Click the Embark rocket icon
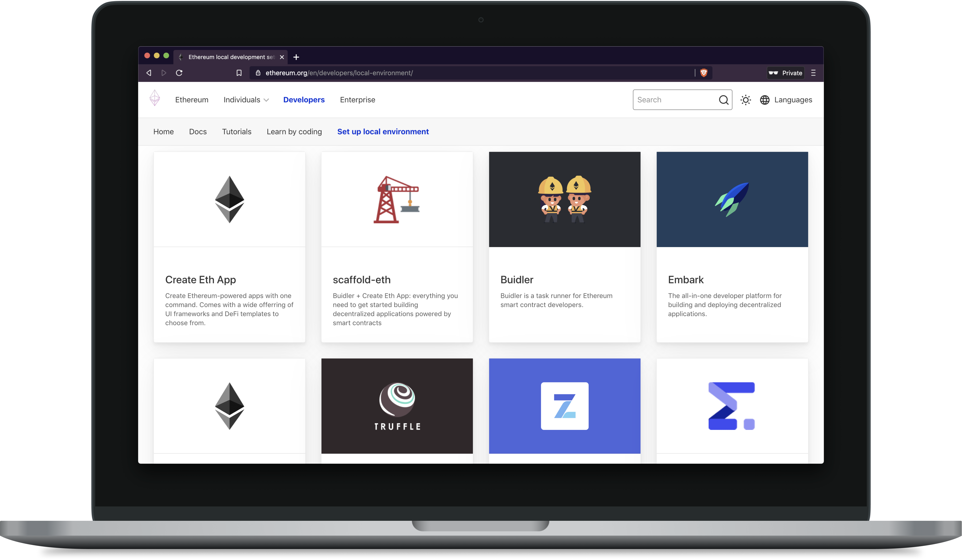This screenshot has width=962, height=560. tap(731, 199)
